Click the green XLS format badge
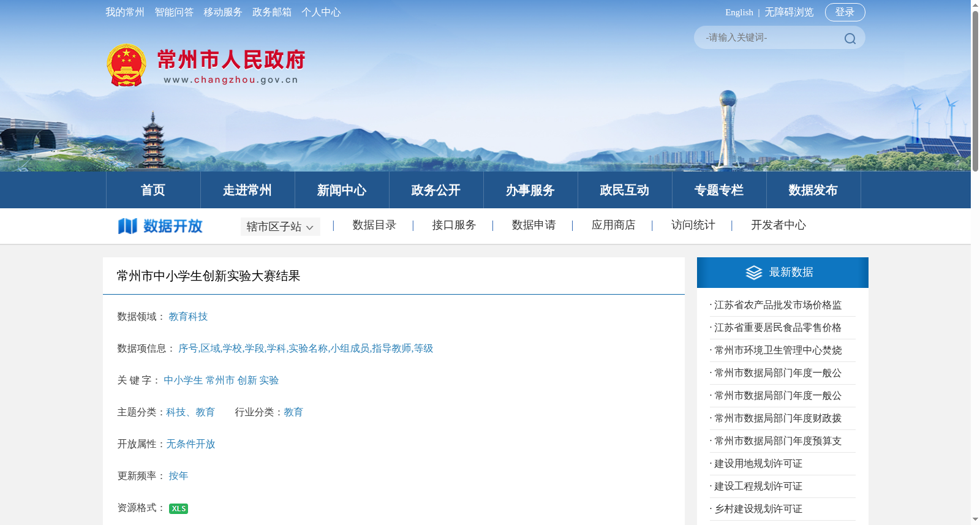The image size is (980, 525). coord(178,508)
